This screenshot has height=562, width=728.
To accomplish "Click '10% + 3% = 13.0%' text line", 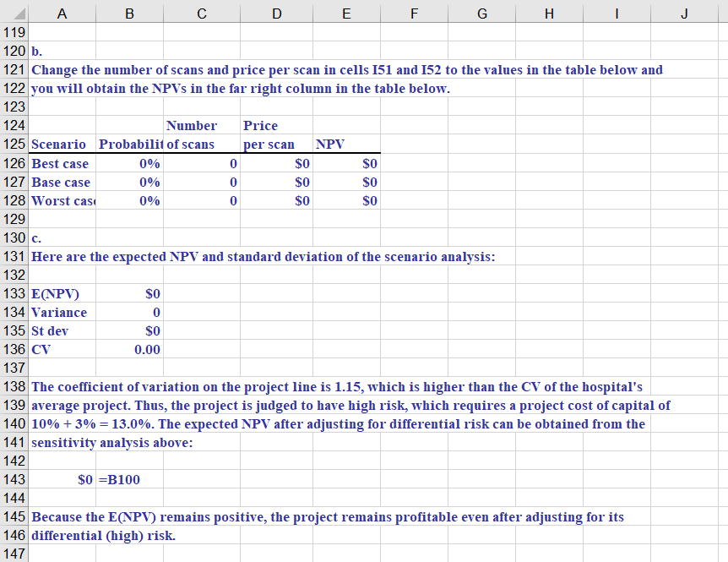I will coord(338,423).
